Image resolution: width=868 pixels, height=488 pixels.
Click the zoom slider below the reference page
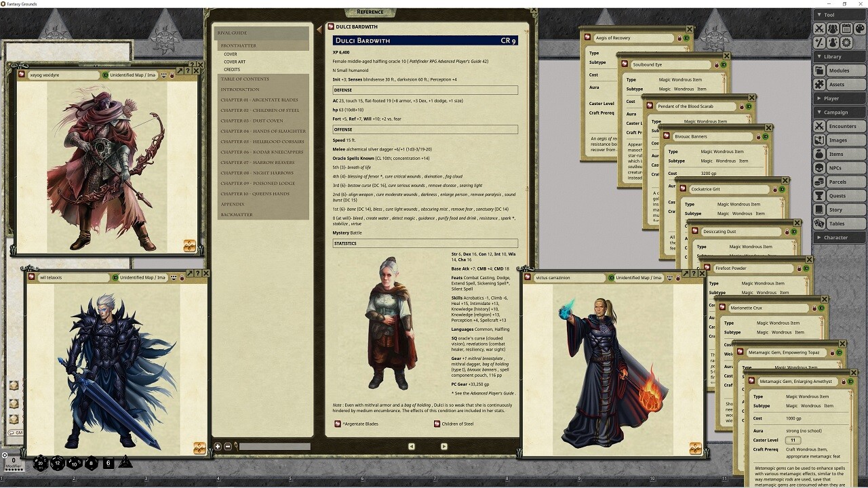point(274,446)
